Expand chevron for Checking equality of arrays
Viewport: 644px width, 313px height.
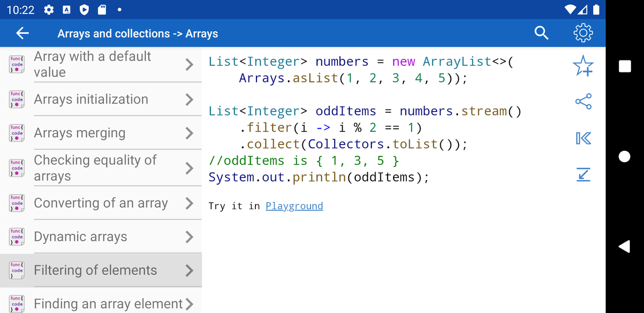click(190, 168)
